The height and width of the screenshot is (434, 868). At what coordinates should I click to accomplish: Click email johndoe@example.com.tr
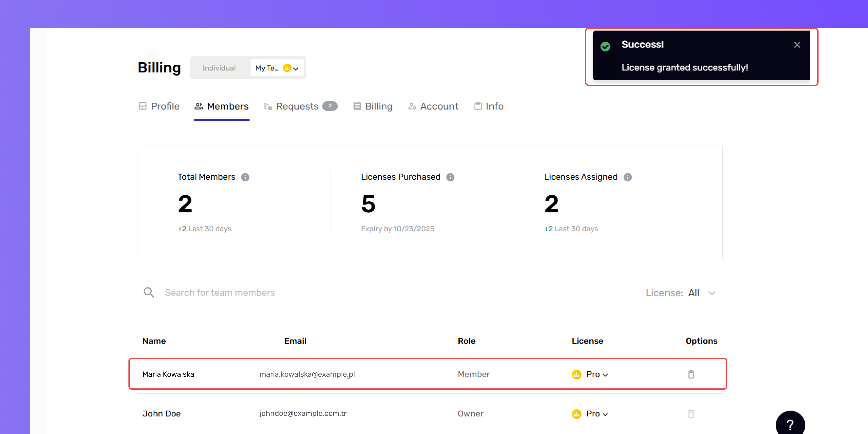[303, 413]
